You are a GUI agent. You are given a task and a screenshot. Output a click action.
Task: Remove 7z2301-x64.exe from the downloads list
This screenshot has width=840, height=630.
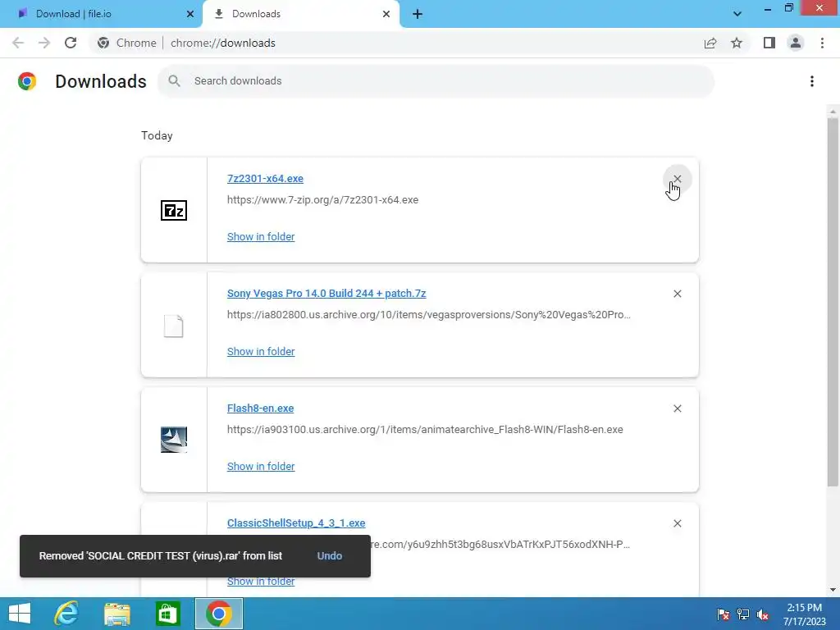[x=677, y=179]
